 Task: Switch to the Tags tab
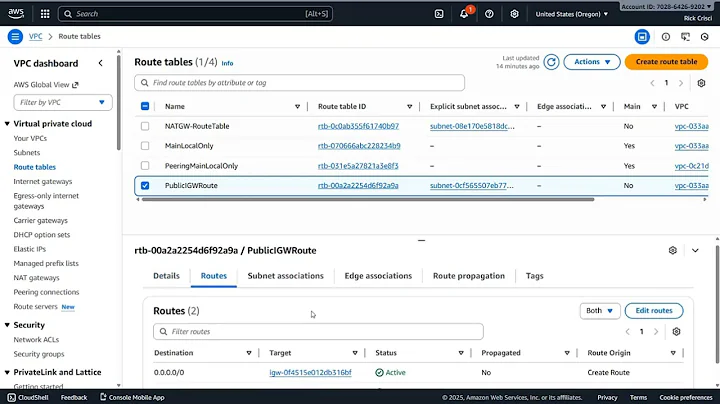pos(534,276)
